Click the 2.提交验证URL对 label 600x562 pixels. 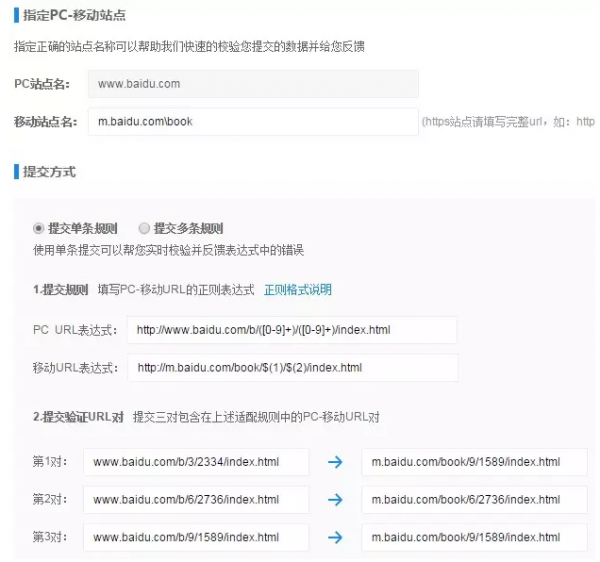tap(78, 417)
